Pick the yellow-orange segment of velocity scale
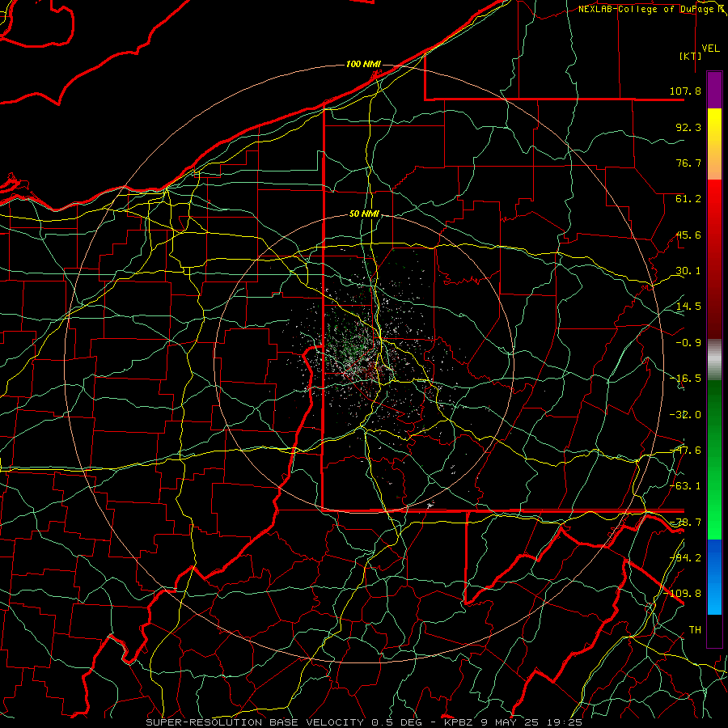 pos(714,144)
